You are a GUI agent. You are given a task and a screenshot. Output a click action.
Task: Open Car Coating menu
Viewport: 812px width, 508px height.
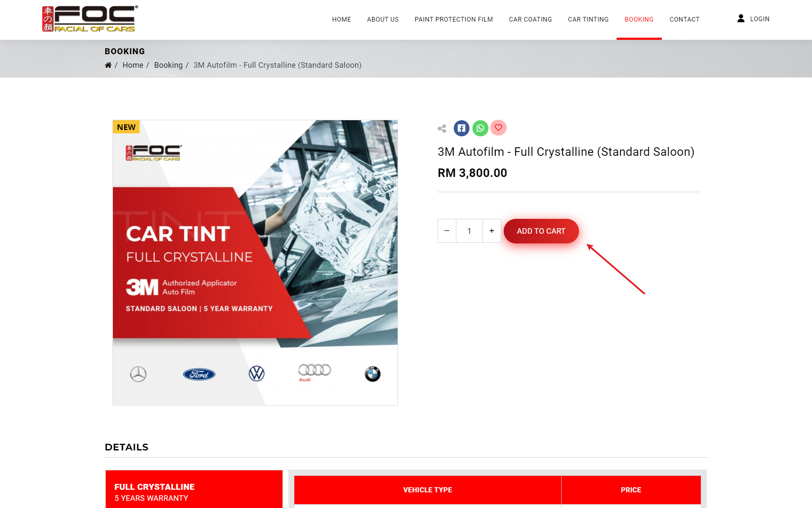point(530,19)
